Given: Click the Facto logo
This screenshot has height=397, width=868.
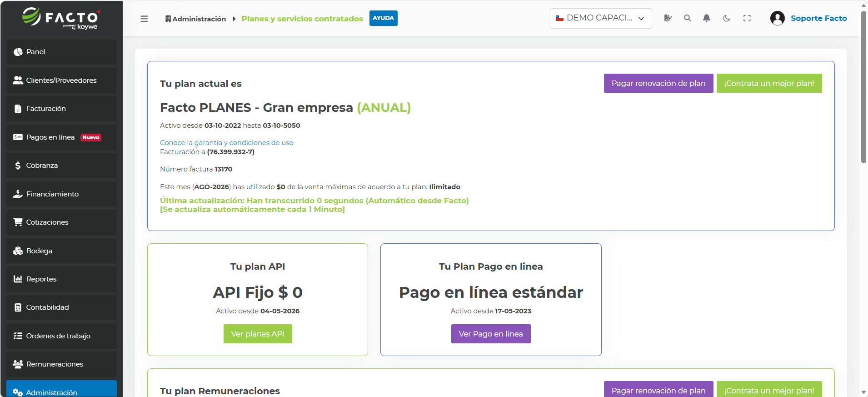Looking at the screenshot, I should [61, 18].
